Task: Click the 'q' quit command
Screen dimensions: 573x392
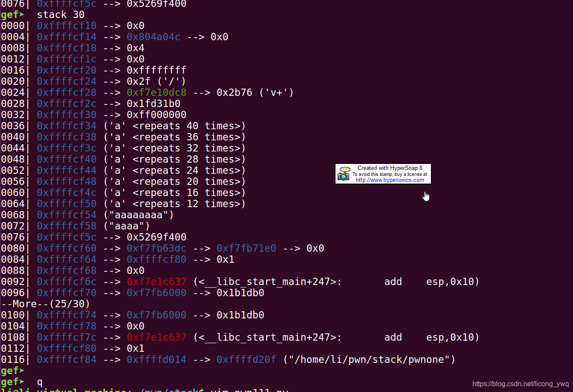Action: (39, 382)
